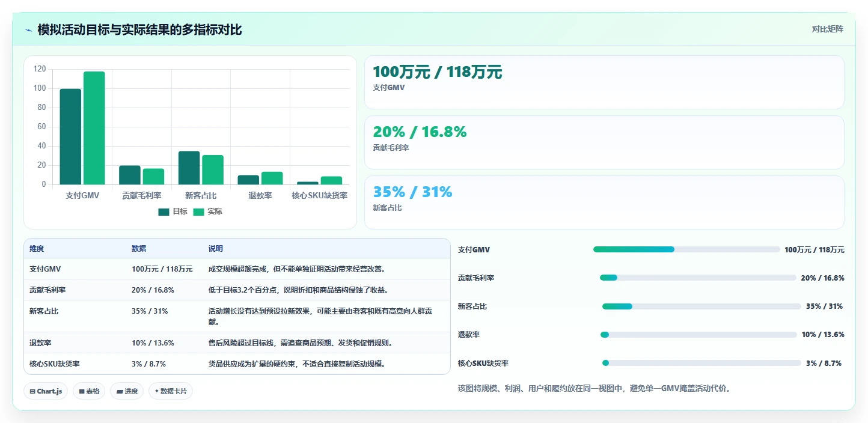868x423 pixels.
Task: Click the 退款率 progress bar
Action: (x=698, y=335)
